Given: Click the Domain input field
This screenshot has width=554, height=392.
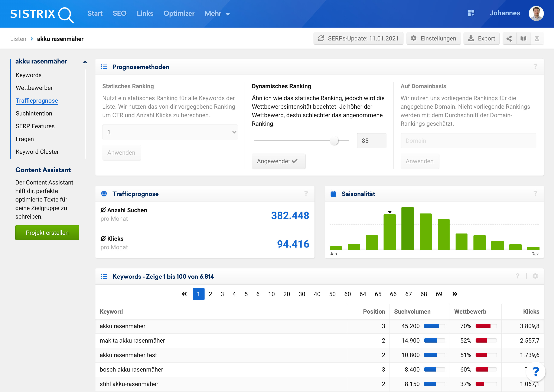Looking at the screenshot, I should coord(468,141).
